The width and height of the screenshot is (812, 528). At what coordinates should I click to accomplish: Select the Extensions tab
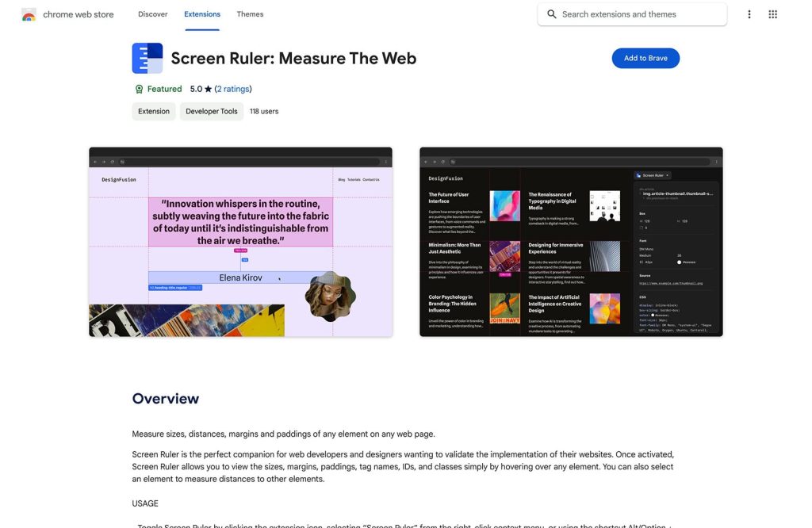pos(202,14)
